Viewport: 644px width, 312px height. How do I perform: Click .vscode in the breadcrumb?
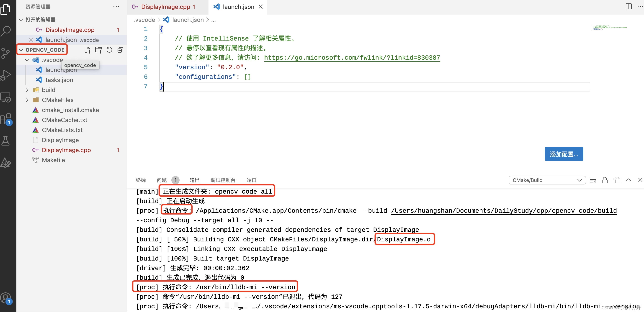pyautogui.click(x=144, y=20)
